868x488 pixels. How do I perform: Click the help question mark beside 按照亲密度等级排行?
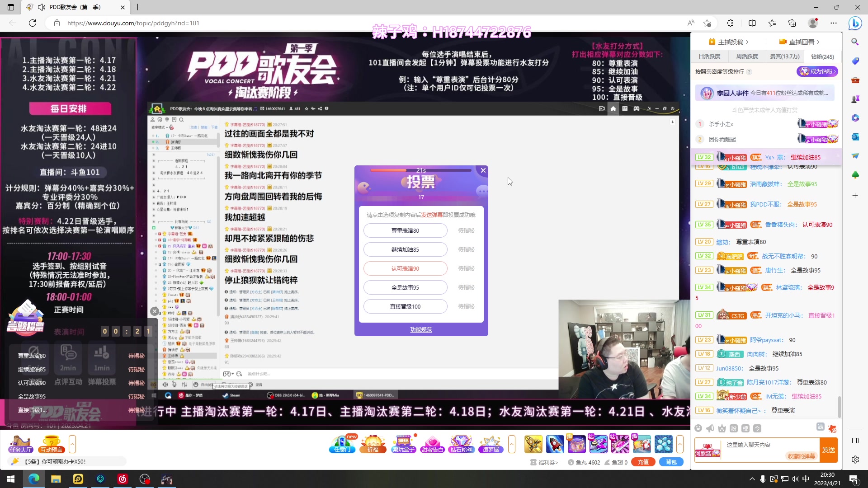(x=749, y=72)
